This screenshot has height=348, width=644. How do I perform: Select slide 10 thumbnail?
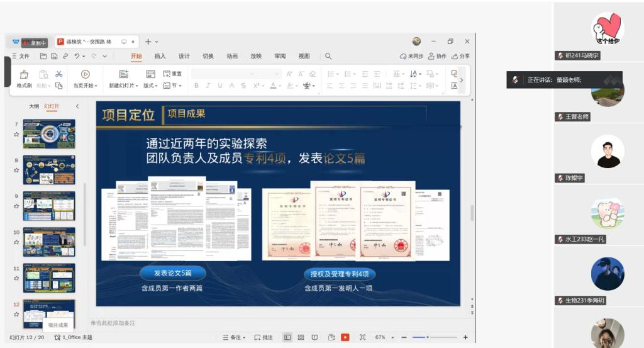[49, 242]
